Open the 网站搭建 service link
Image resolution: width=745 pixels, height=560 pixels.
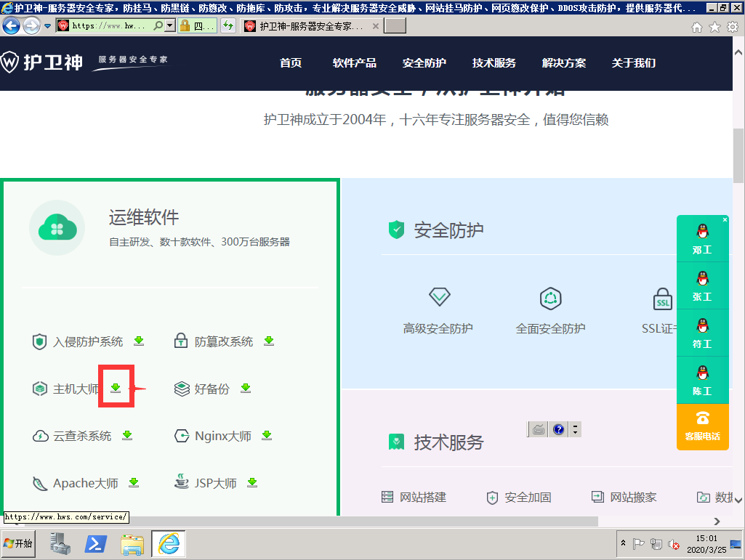pos(422,497)
